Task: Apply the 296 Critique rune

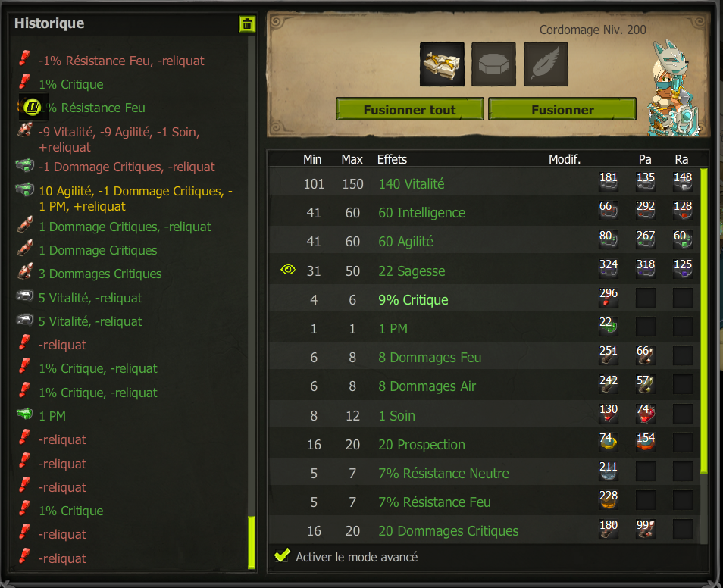Action: (609, 298)
